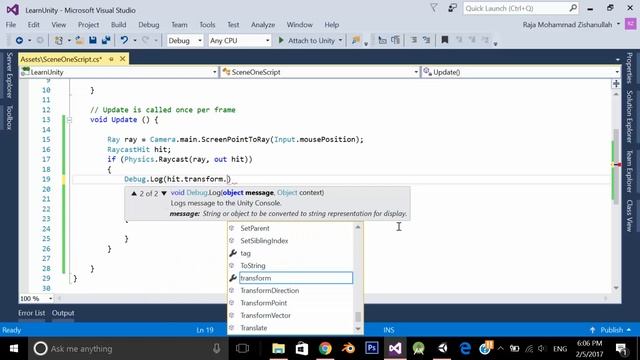Click the Redo toolbar icon
This screenshot has height=360, width=640.
coord(145,40)
